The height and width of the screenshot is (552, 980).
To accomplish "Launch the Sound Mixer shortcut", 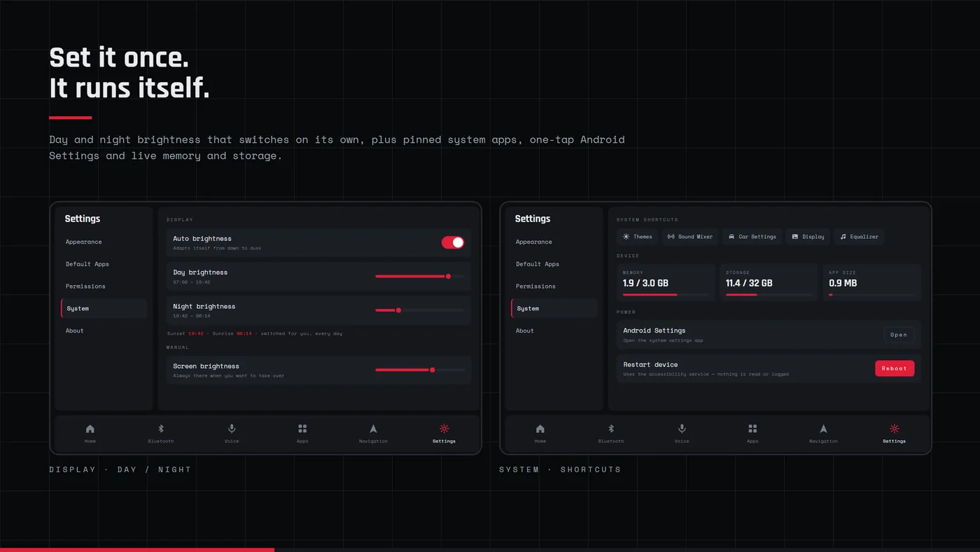I will click(690, 237).
